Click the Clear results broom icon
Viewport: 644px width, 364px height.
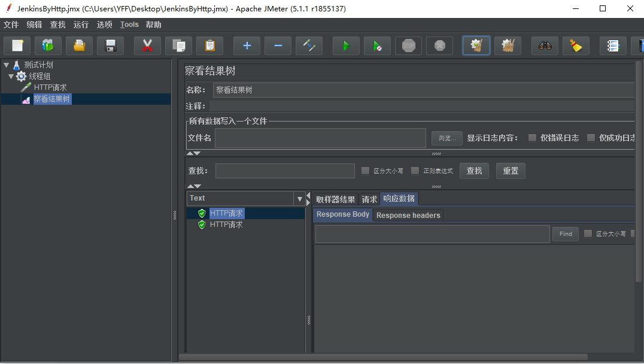pyautogui.click(x=476, y=45)
